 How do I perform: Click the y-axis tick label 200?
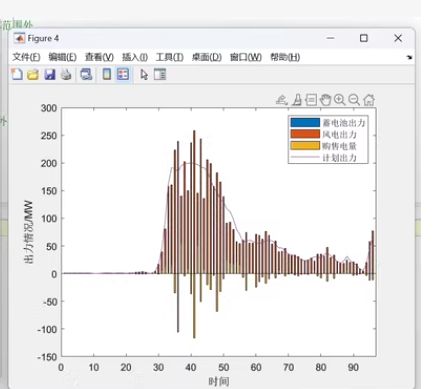49,163
